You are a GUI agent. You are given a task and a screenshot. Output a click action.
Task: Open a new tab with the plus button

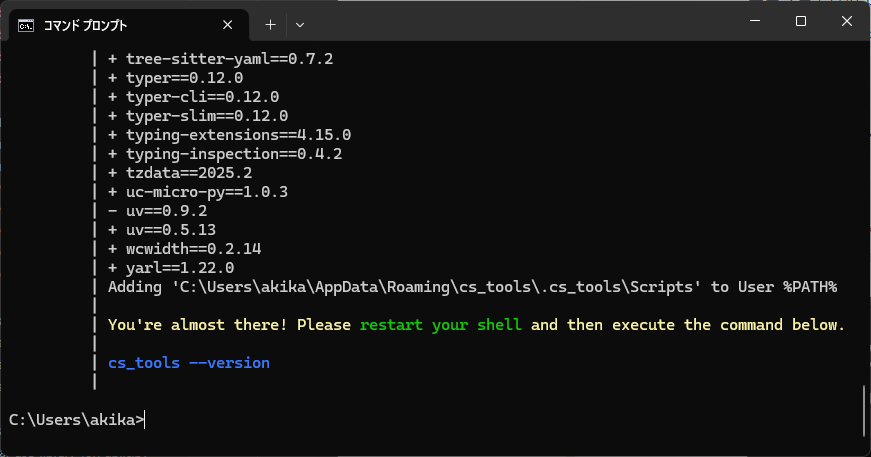tap(270, 24)
